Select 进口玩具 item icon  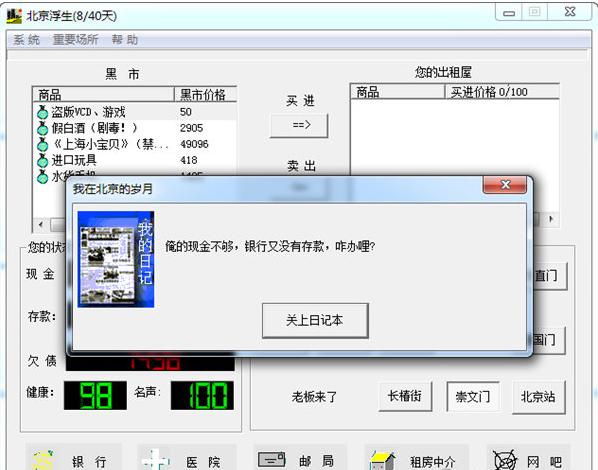[42, 160]
